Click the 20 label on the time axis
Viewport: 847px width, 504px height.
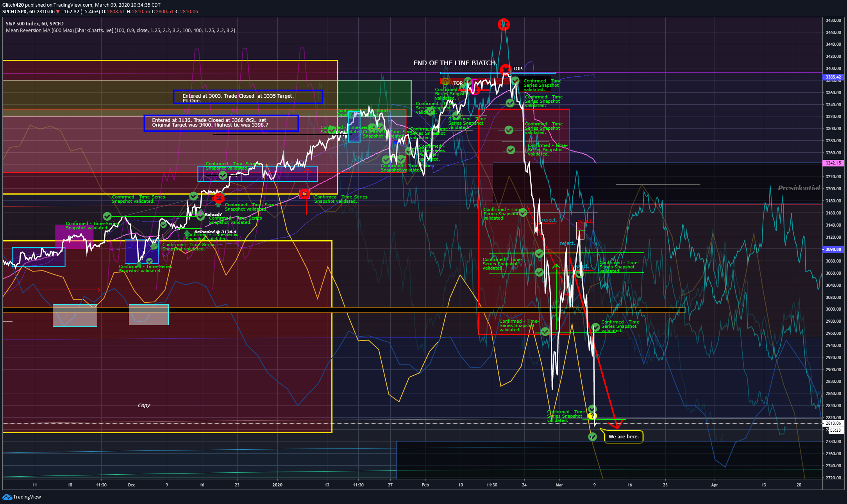click(799, 485)
